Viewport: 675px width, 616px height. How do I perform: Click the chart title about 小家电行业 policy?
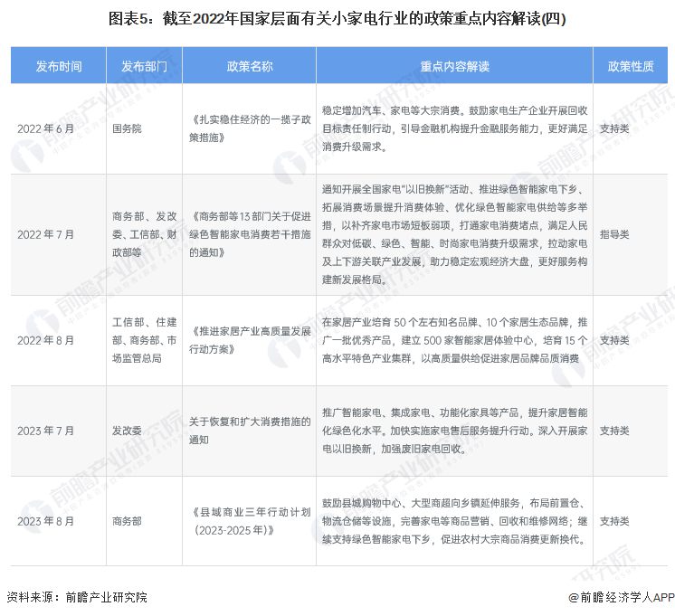click(337, 19)
